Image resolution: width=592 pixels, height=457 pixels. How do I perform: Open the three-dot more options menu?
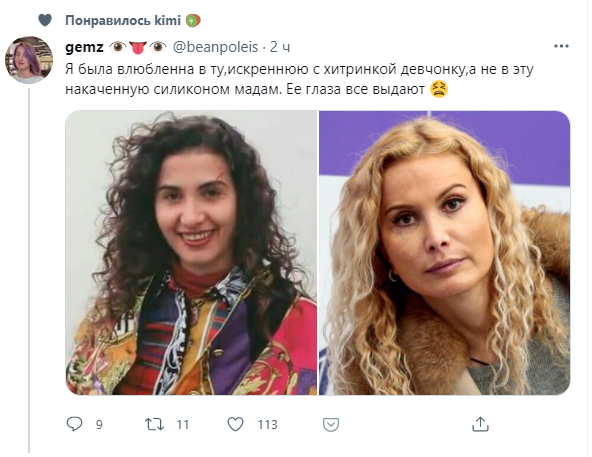coord(561,46)
